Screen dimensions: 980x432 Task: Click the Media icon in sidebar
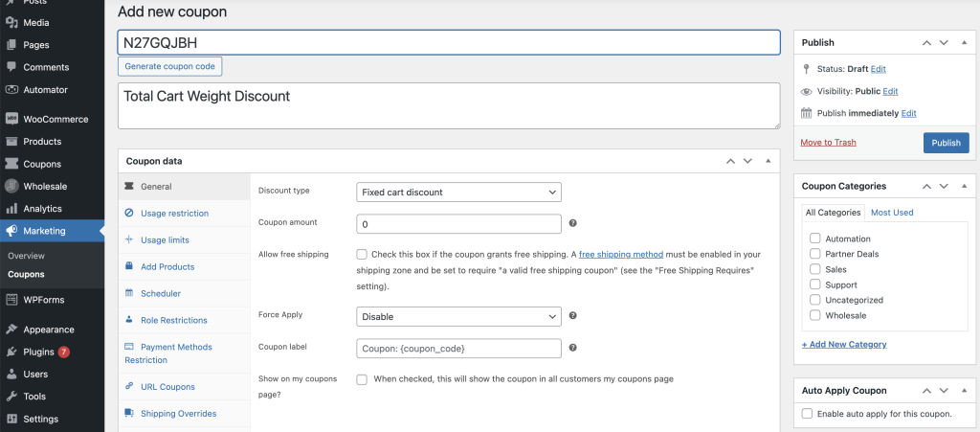click(x=11, y=22)
